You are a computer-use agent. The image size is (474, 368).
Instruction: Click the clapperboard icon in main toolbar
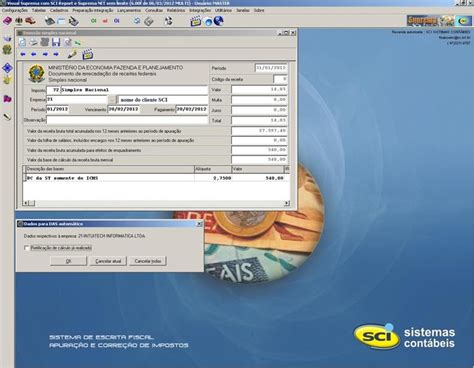click(x=196, y=21)
